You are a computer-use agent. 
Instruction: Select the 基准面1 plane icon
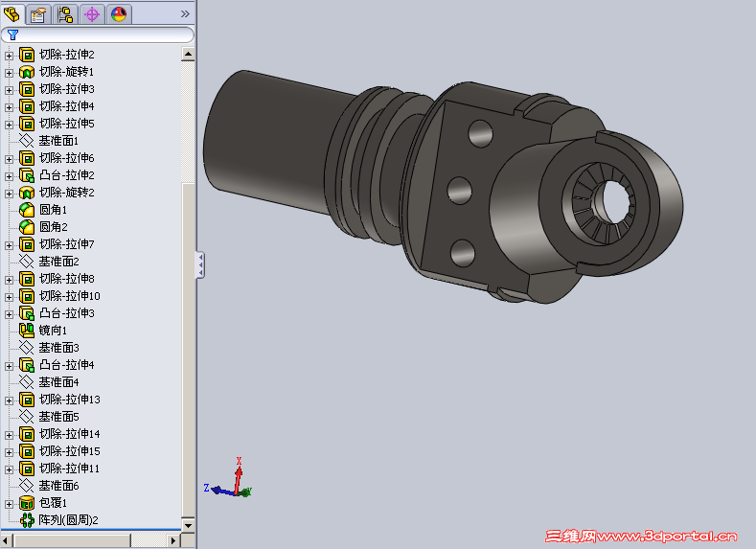[26, 140]
